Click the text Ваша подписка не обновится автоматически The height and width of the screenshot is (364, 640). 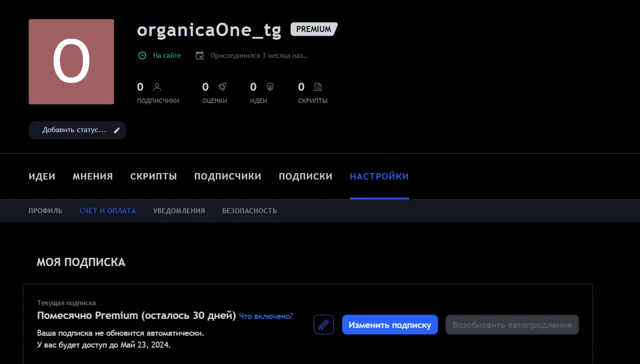pyautogui.click(x=120, y=333)
